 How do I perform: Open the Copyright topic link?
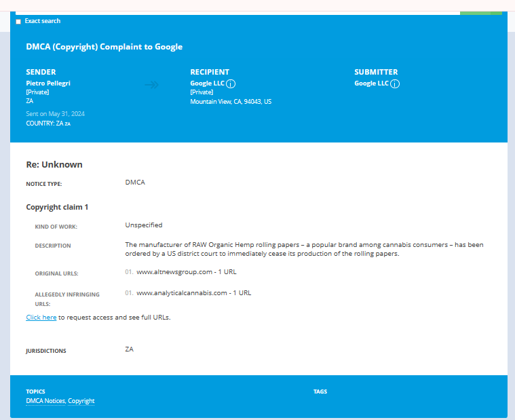[81, 401]
